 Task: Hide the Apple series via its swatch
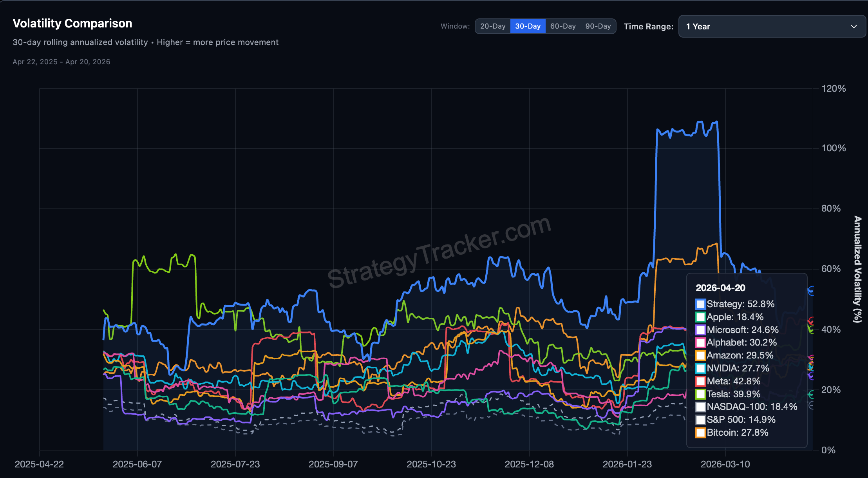coord(701,317)
